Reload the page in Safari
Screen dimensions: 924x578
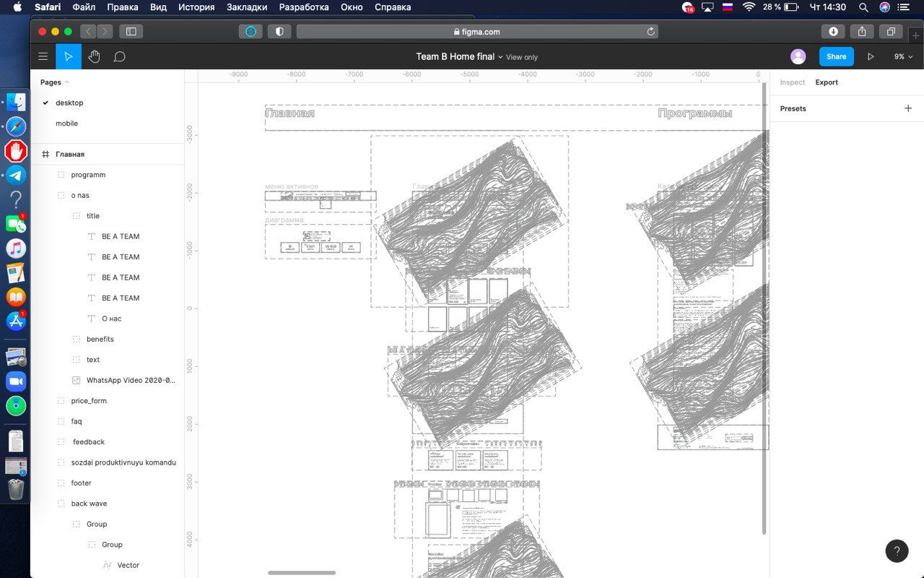(650, 31)
